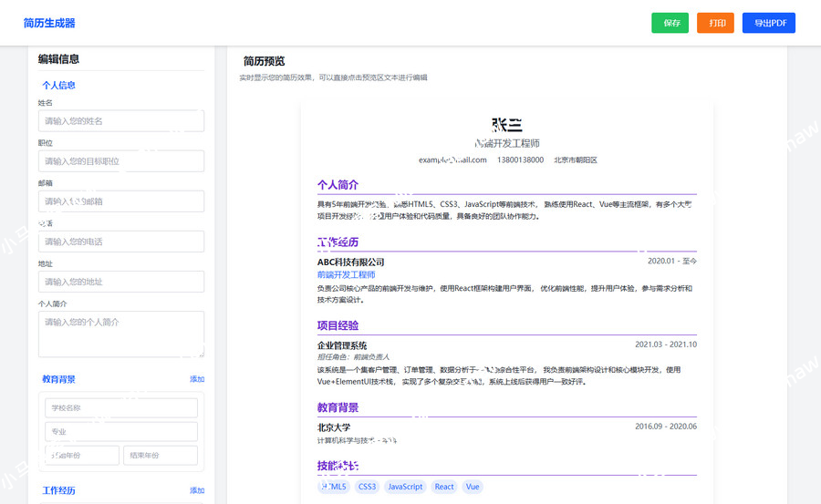Click the ABC科技有限公司 company name
The image size is (821, 504).
(351, 262)
